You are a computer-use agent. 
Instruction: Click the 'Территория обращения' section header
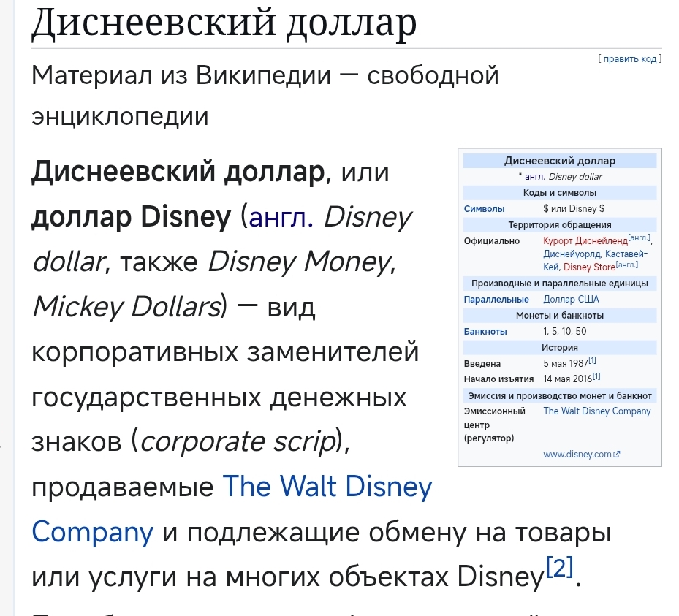pyautogui.click(x=559, y=224)
